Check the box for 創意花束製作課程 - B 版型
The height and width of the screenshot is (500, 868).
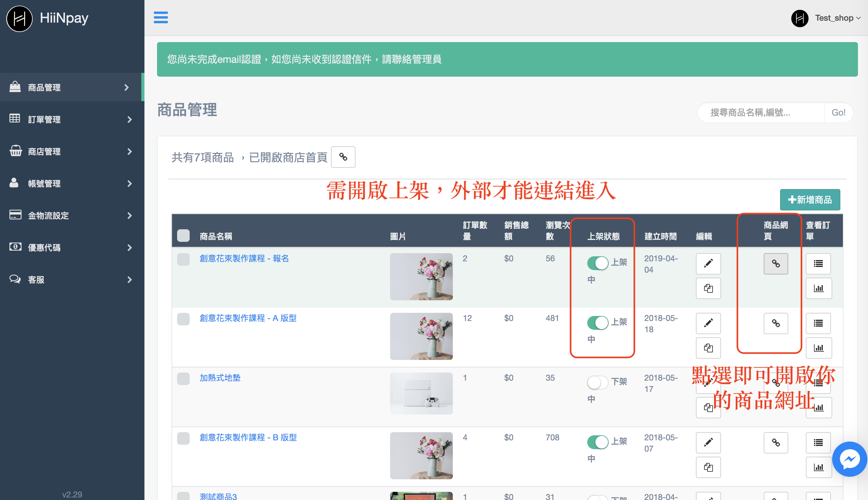(183, 438)
